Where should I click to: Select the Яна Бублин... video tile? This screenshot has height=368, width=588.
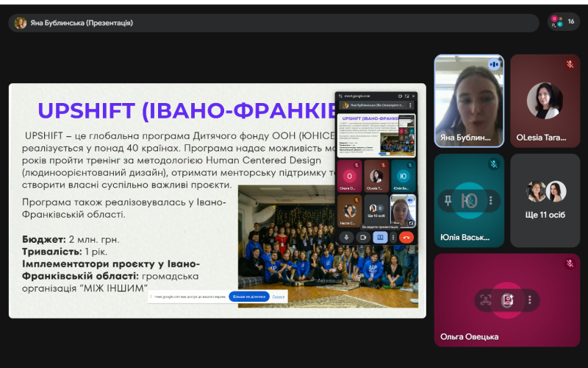pos(469,101)
